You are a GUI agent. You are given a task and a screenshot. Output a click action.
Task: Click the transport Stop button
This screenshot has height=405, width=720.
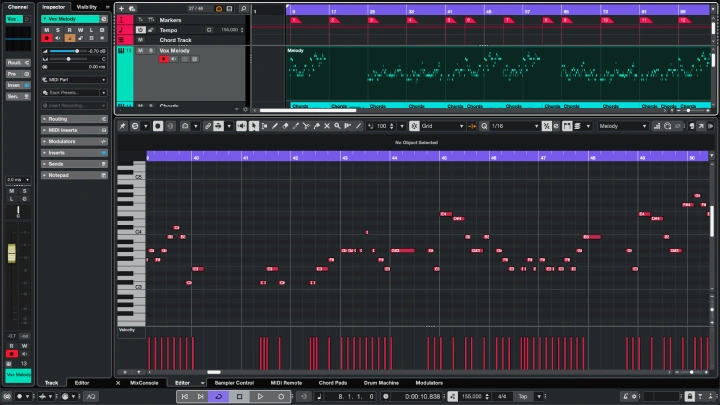click(x=239, y=396)
